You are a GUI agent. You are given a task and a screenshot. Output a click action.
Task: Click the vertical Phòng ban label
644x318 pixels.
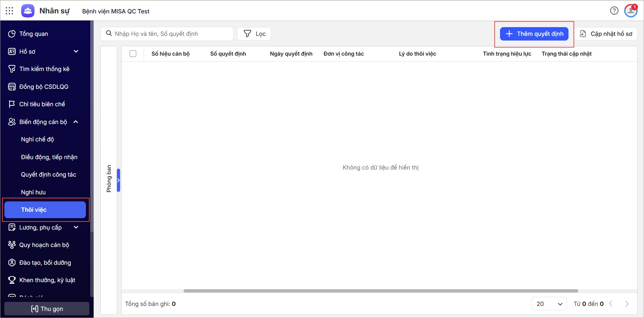[109, 179]
